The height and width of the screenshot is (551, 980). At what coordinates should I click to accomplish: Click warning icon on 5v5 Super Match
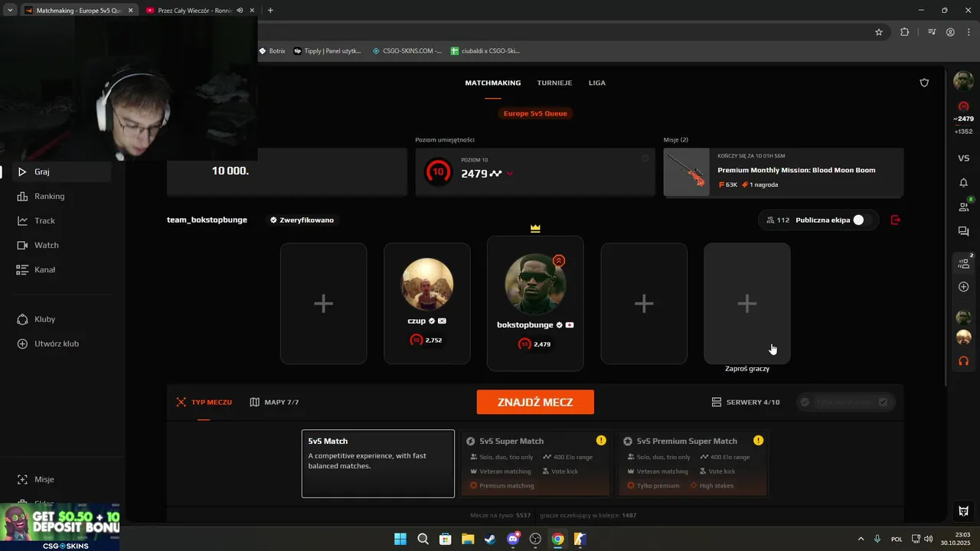601,441
